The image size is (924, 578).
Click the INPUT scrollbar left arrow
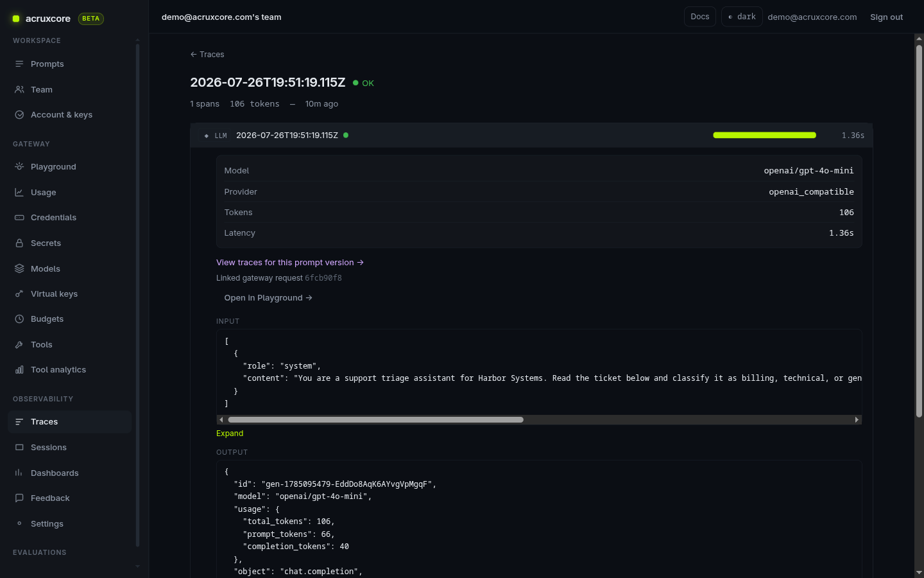point(221,420)
